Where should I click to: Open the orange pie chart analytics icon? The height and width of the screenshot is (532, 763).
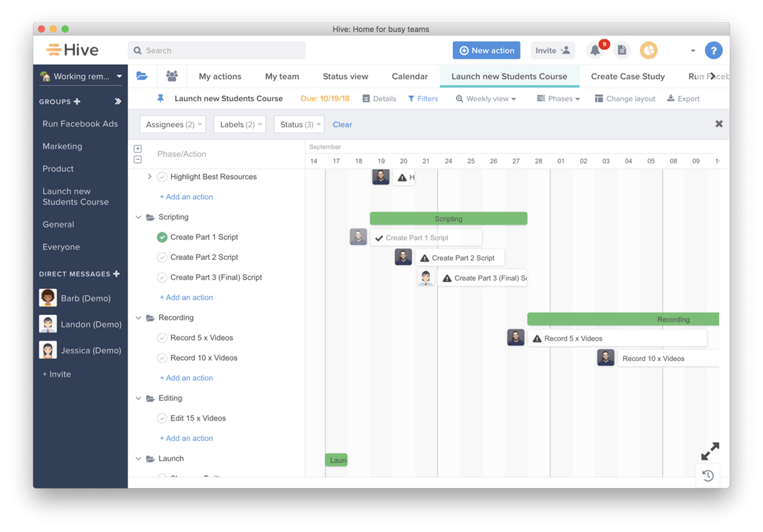pyautogui.click(x=649, y=50)
